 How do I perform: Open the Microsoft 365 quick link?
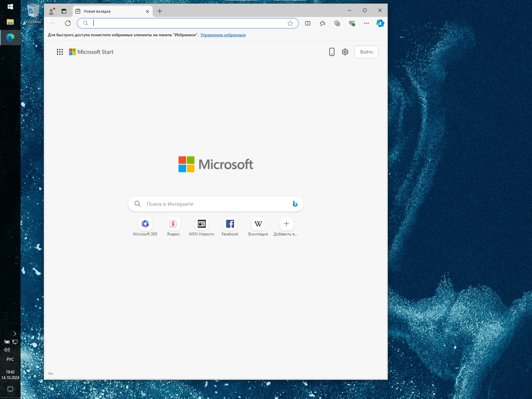point(145,227)
